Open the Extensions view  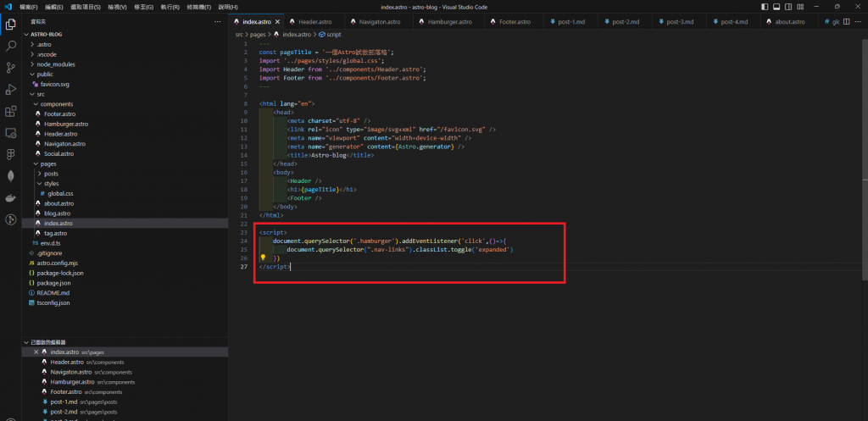[x=10, y=112]
